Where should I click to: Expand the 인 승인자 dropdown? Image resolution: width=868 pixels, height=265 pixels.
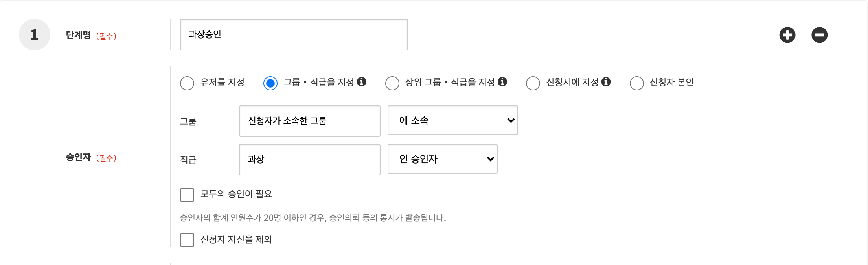click(442, 159)
